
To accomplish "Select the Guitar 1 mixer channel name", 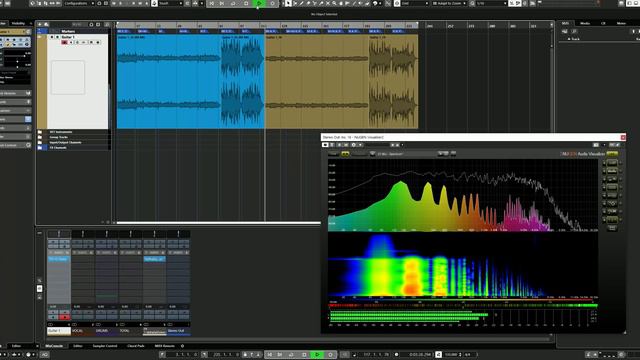I will pos(59,331).
